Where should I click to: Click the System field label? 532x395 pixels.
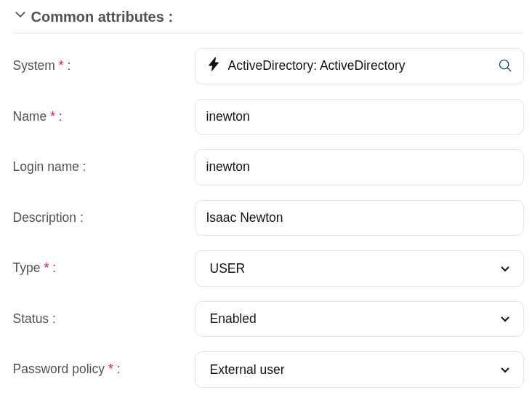click(x=34, y=66)
